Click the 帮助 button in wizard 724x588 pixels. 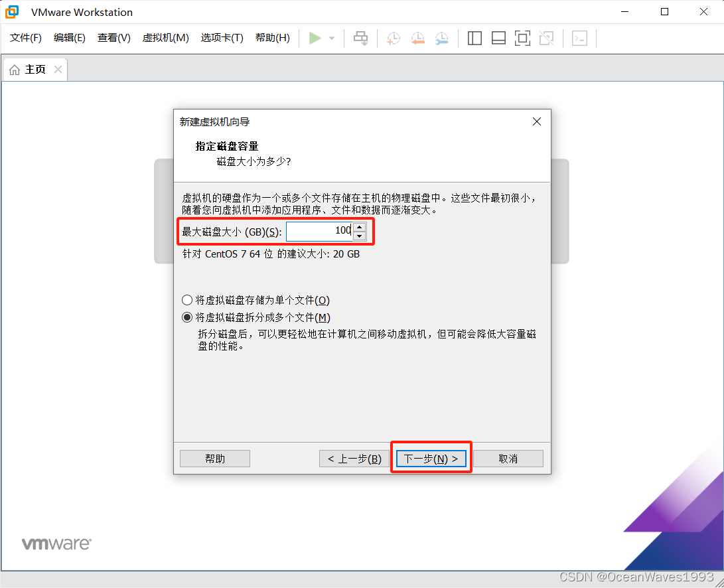(x=215, y=459)
